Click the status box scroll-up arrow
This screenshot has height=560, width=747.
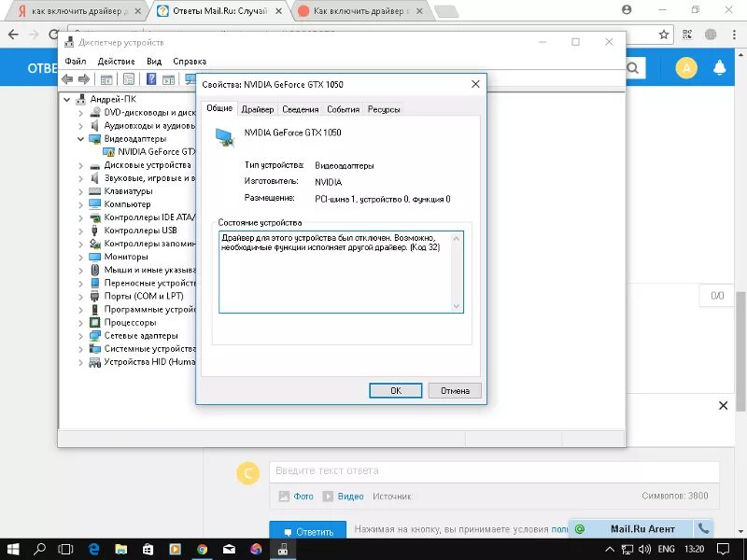point(457,238)
